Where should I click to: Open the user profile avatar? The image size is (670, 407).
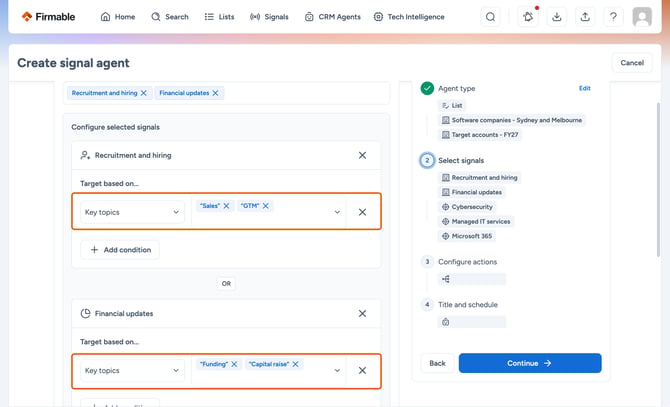click(642, 17)
